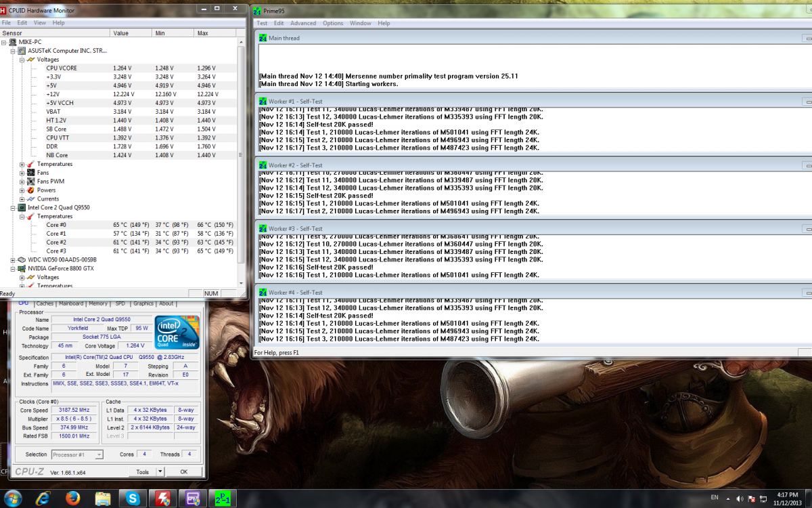Image resolution: width=812 pixels, height=508 pixels.
Task: Open the Window menu in Prime95
Action: coord(361,23)
